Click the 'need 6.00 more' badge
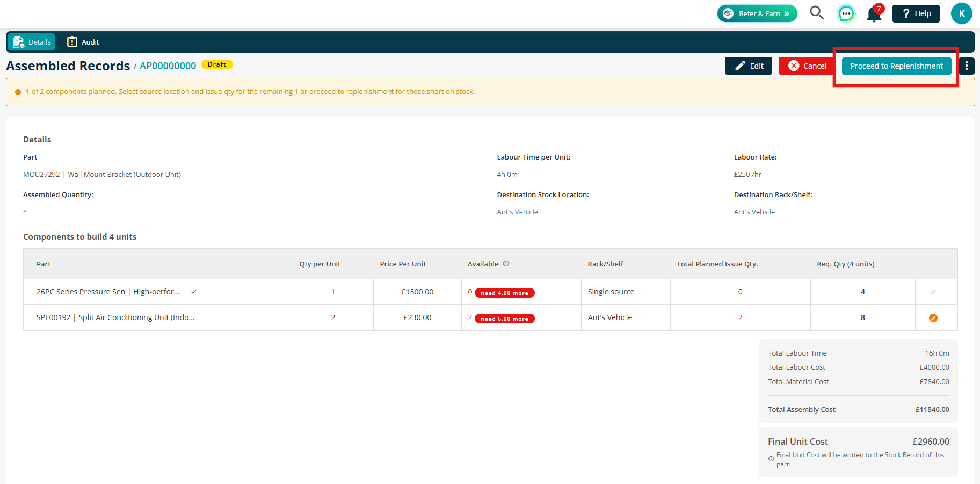 (x=504, y=319)
